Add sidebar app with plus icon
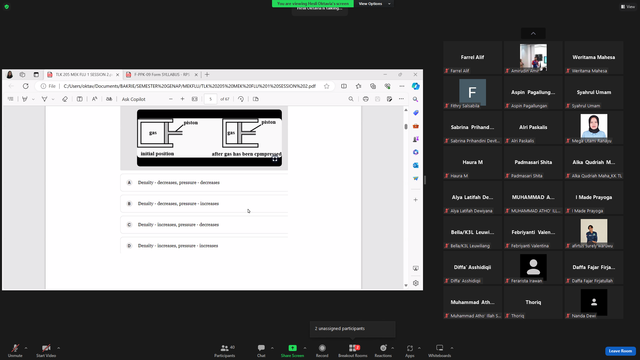640x360 pixels. pos(416,200)
